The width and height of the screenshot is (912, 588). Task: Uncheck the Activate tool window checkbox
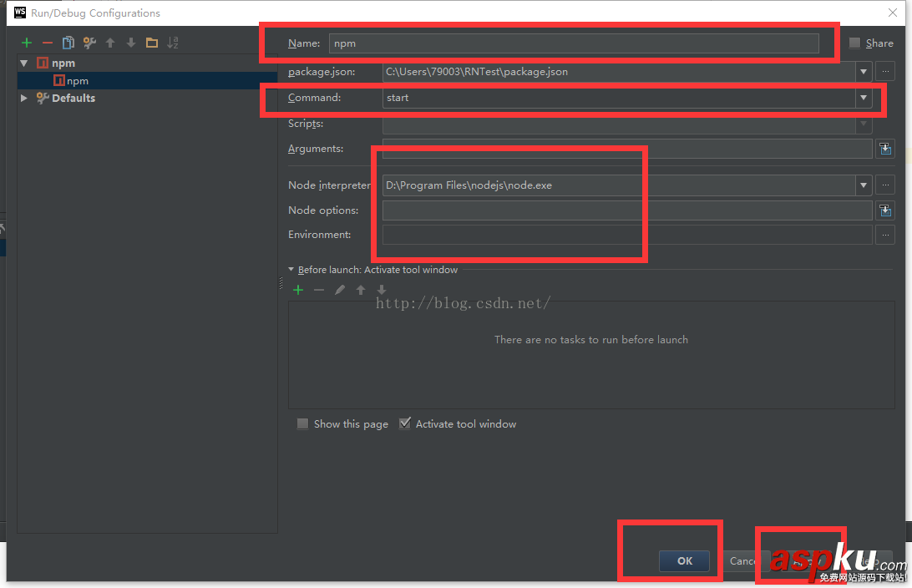[405, 424]
